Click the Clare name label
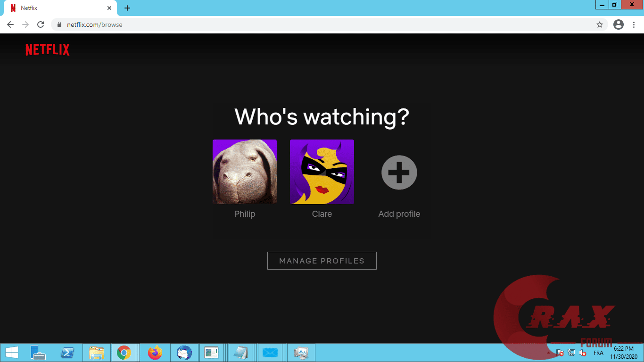Screen dimensions: 644x362 (322, 214)
